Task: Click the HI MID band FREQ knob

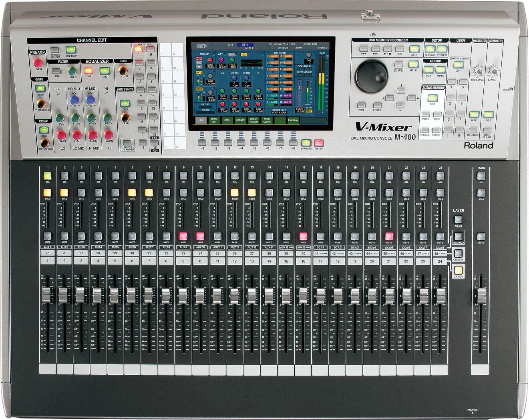Action: point(92,118)
